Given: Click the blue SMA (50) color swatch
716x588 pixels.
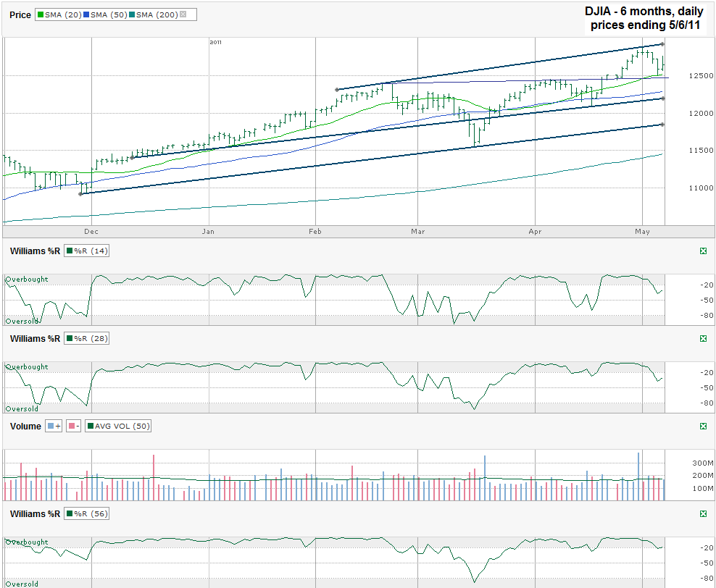Looking at the screenshot, I should coord(86,14).
